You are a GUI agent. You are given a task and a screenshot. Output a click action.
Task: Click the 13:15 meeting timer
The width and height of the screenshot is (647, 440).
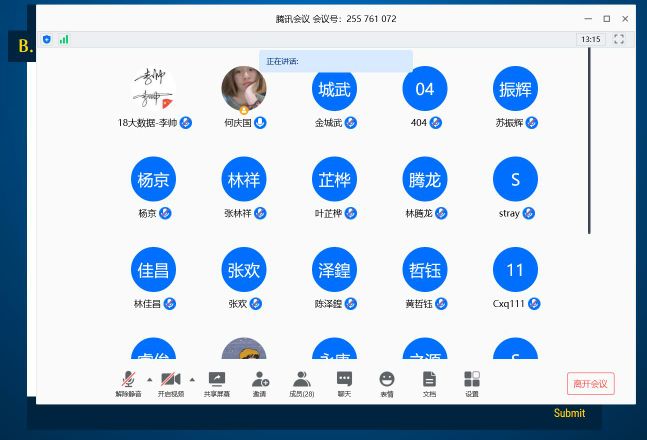590,39
